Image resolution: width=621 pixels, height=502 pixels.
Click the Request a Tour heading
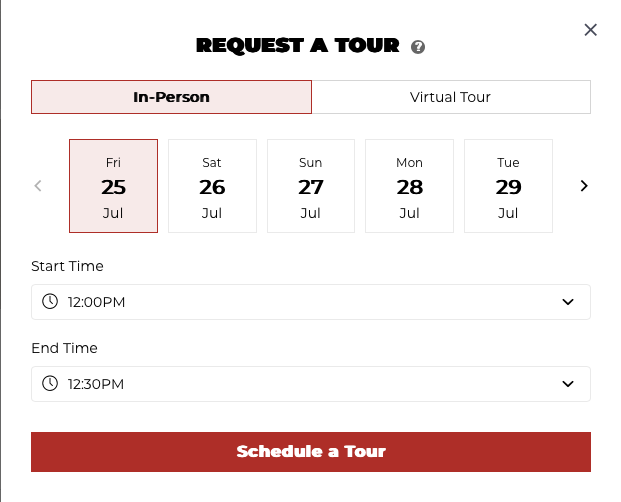pyautogui.click(x=298, y=46)
